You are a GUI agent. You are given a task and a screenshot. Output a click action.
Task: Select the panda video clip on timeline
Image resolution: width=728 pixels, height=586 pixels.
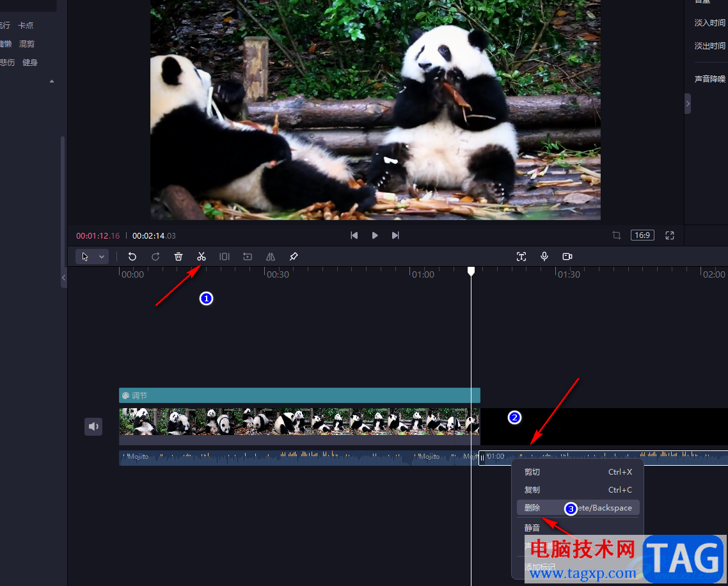pyautogui.click(x=299, y=426)
